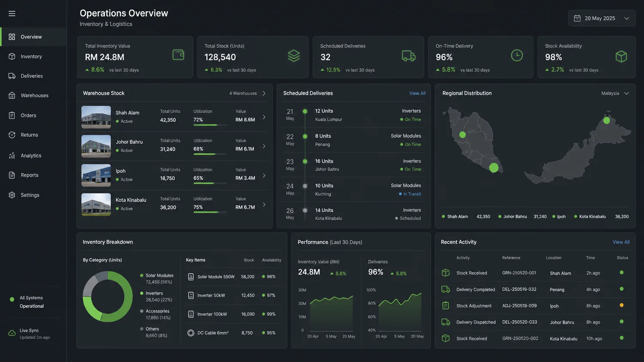Click the Orders clipboard icon in sidebar
This screenshot has height=362, width=644.
[x=12, y=115]
